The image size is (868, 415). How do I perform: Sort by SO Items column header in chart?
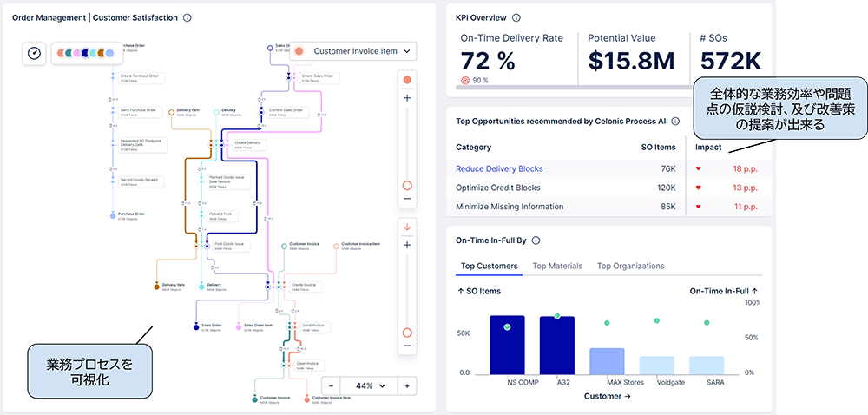point(478,292)
